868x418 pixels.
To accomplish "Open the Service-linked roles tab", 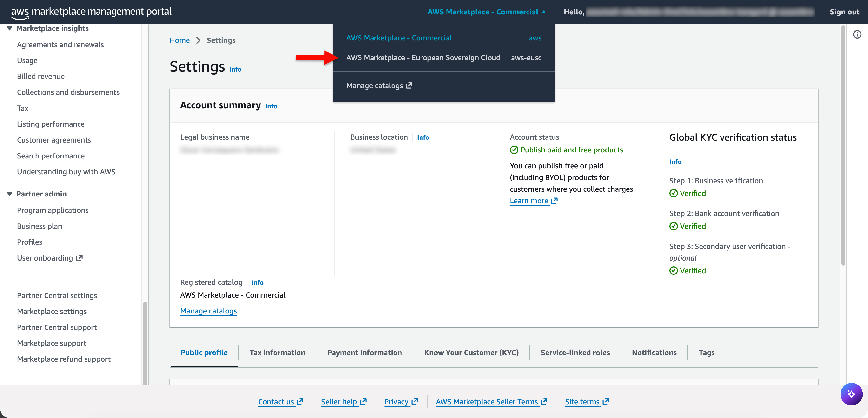I will click(575, 352).
